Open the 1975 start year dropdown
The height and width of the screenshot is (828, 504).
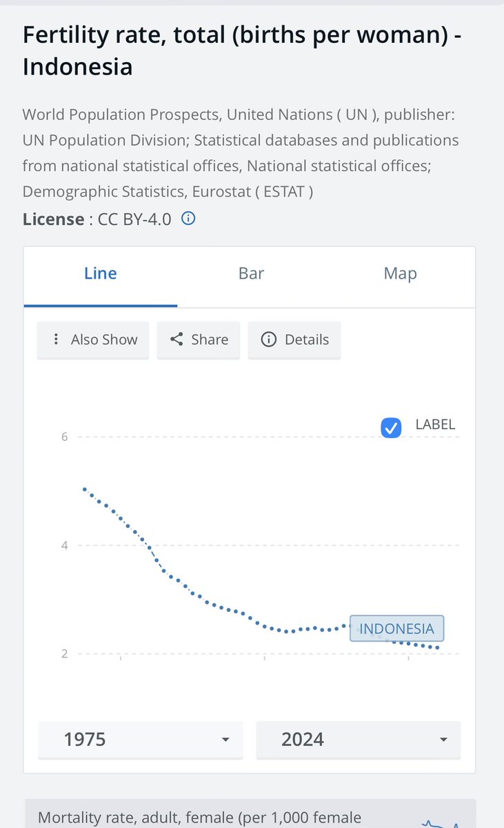coord(141,740)
